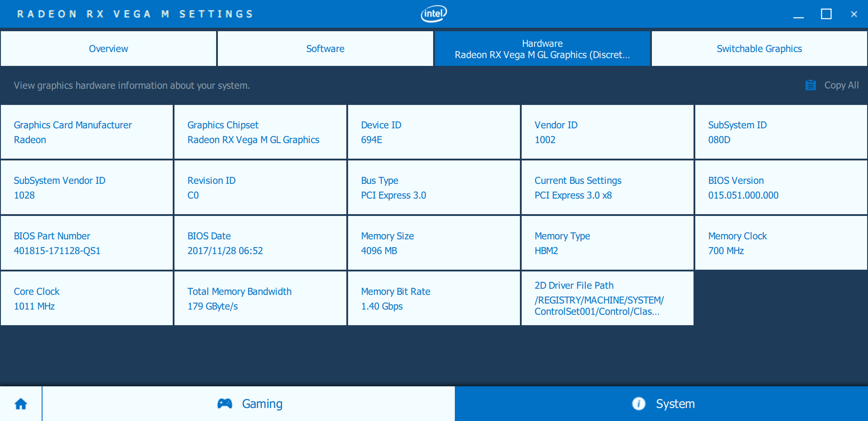Viewport: 868px width, 421px height.
Task: Click the Memory Size value 4096 MB
Action: pyautogui.click(x=379, y=251)
